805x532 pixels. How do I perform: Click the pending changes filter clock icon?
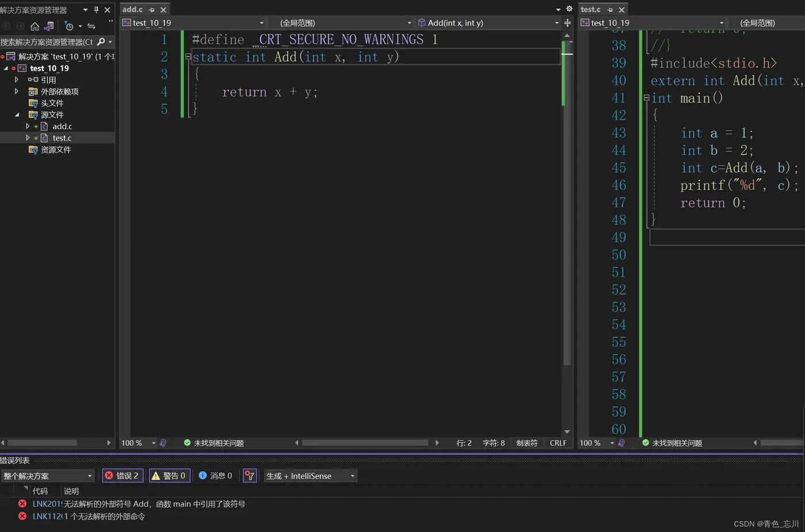pos(69,26)
